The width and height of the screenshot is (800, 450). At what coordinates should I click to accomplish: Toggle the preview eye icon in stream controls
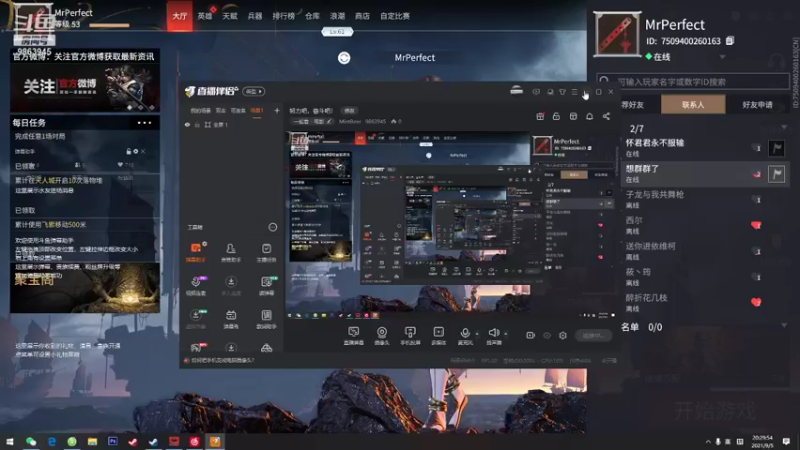pyautogui.click(x=547, y=335)
